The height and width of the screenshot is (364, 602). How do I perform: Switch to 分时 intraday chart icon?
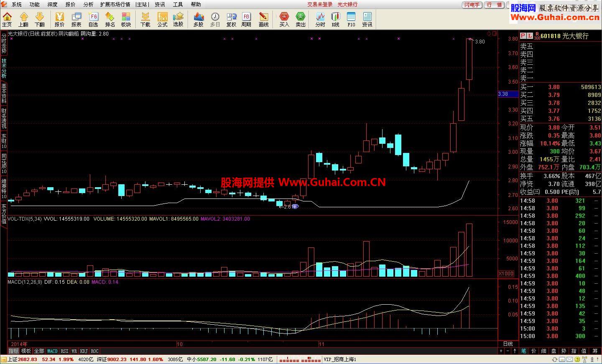coord(320,19)
